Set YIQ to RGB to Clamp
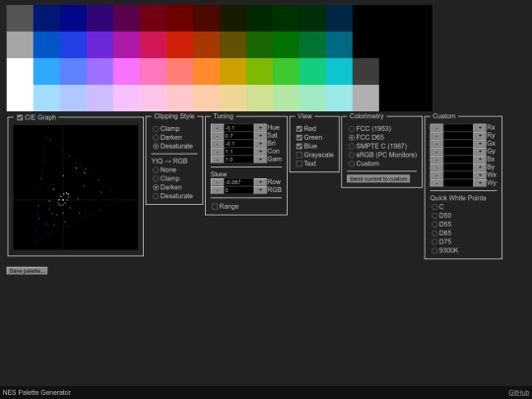The image size is (532, 399). click(x=156, y=178)
